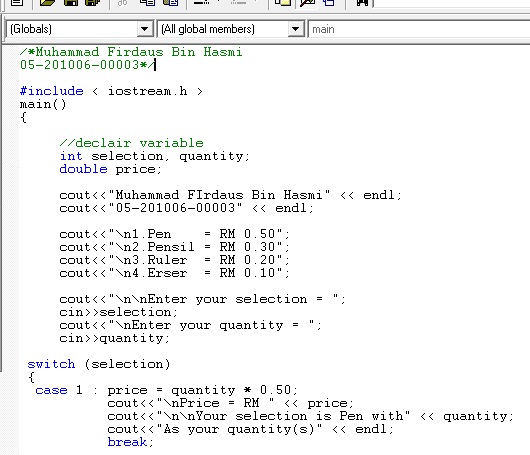This screenshot has width=530, height=455.
Task: Click the Open file toolbar icon
Action: (47, 3)
